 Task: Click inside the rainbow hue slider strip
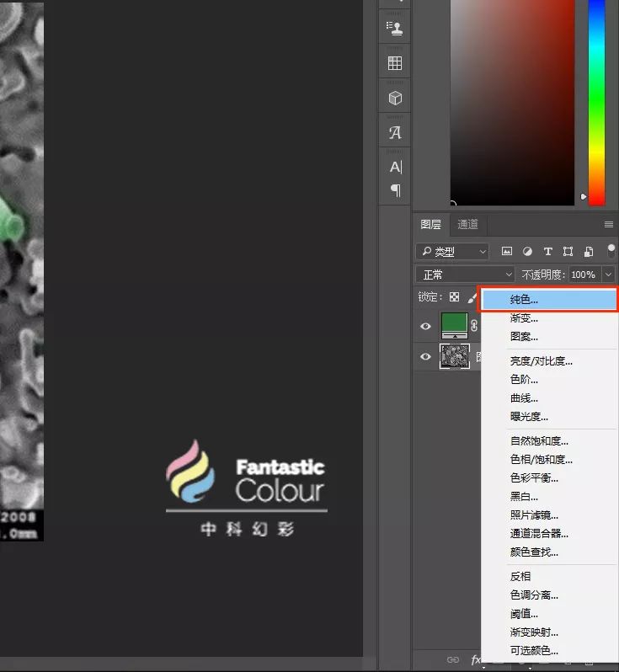[596, 101]
